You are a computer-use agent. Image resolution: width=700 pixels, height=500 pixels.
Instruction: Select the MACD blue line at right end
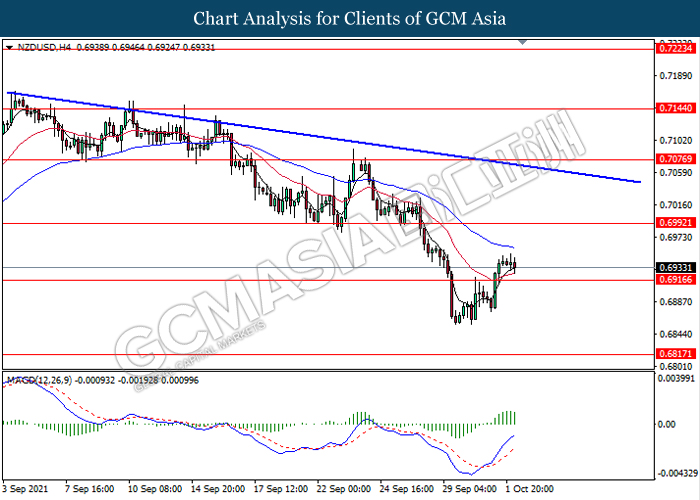tap(512, 436)
